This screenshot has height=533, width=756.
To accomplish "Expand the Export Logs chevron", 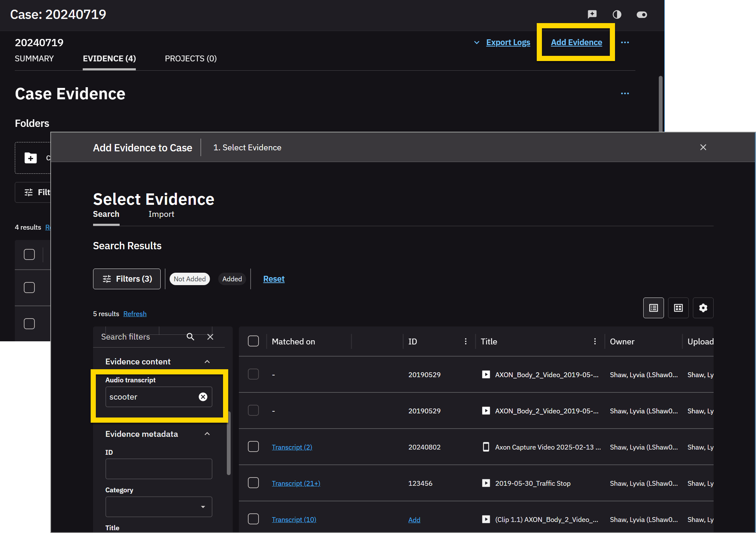I will point(477,42).
